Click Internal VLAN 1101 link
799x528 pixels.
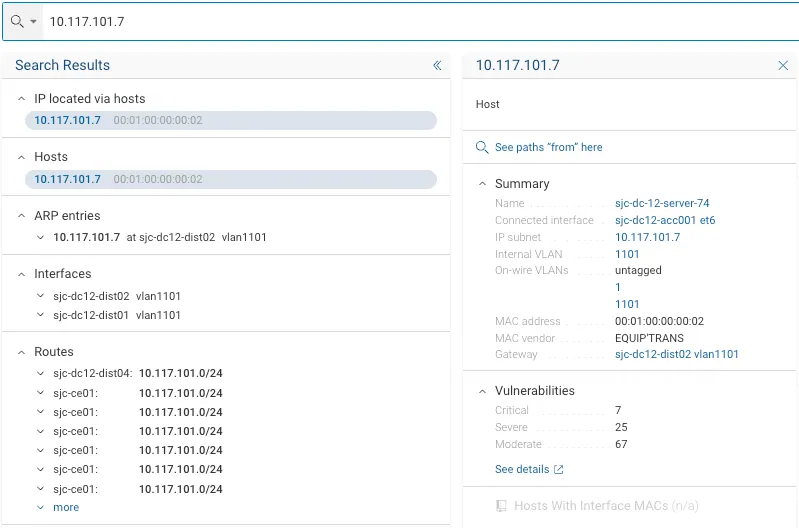pos(627,254)
